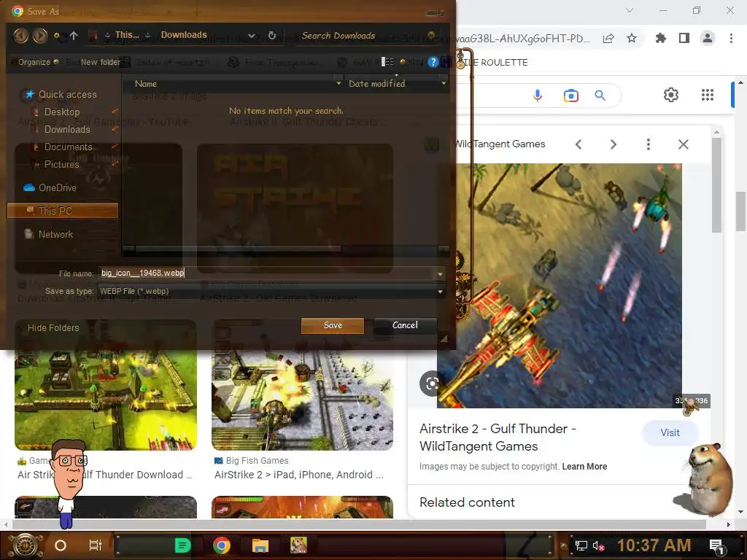Image resolution: width=747 pixels, height=560 pixels.
Task: Open notification center icon
Action: click(716, 545)
